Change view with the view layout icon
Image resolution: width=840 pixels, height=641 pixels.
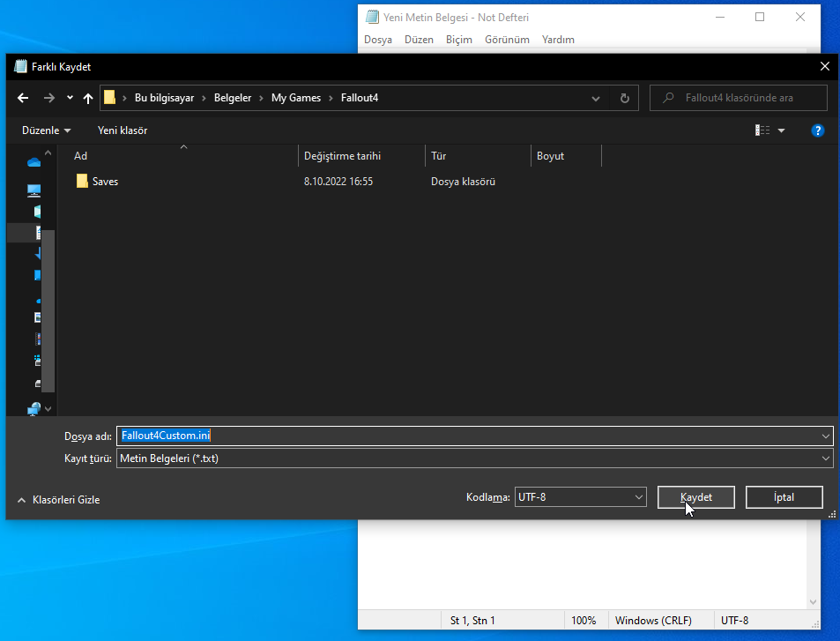[x=762, y=130]
